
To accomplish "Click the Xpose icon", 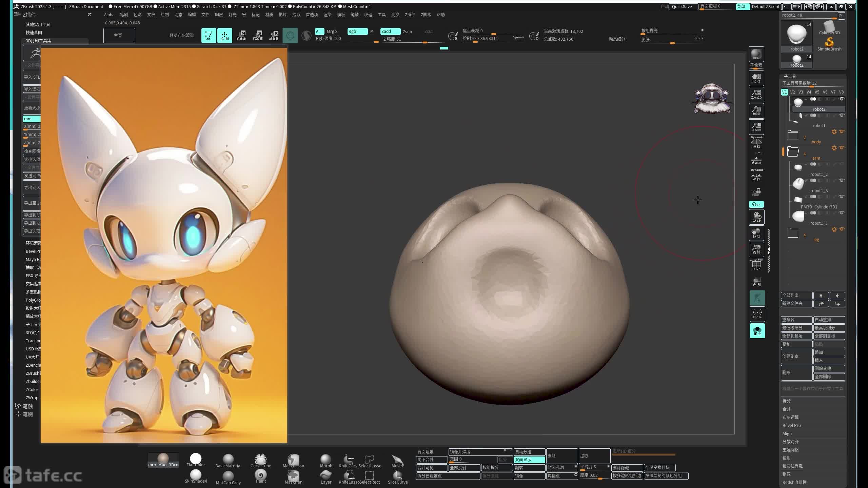I will click(x=757, y=314).
